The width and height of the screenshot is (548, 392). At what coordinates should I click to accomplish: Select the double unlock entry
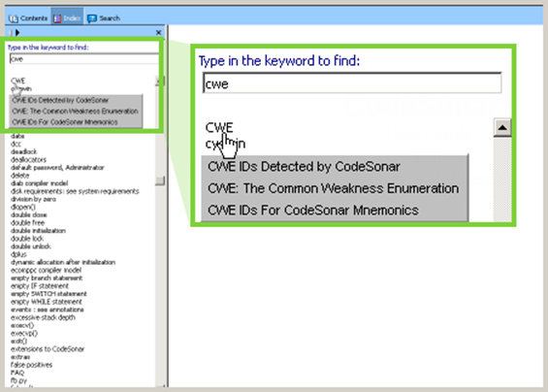(31, 246)
